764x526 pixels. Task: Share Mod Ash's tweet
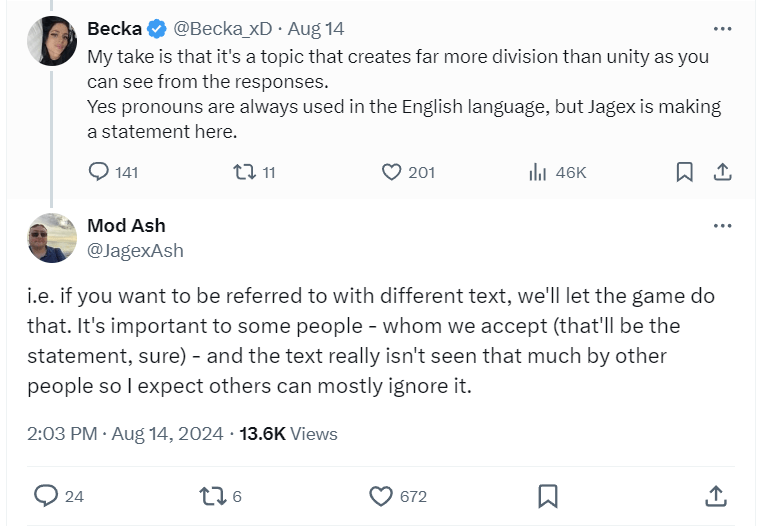pyautogui.click(x=715, y=495)
